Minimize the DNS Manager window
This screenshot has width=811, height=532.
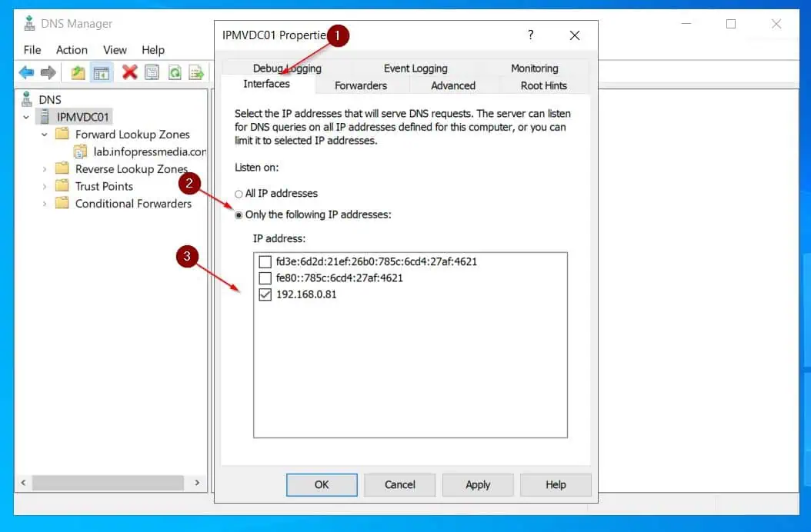pyautogui.click(x=686, y=24)
